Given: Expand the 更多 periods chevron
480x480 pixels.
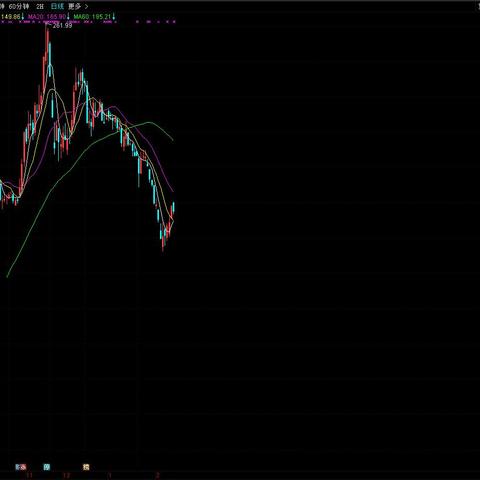Looking at the screenshot, I should click(86, 6).
